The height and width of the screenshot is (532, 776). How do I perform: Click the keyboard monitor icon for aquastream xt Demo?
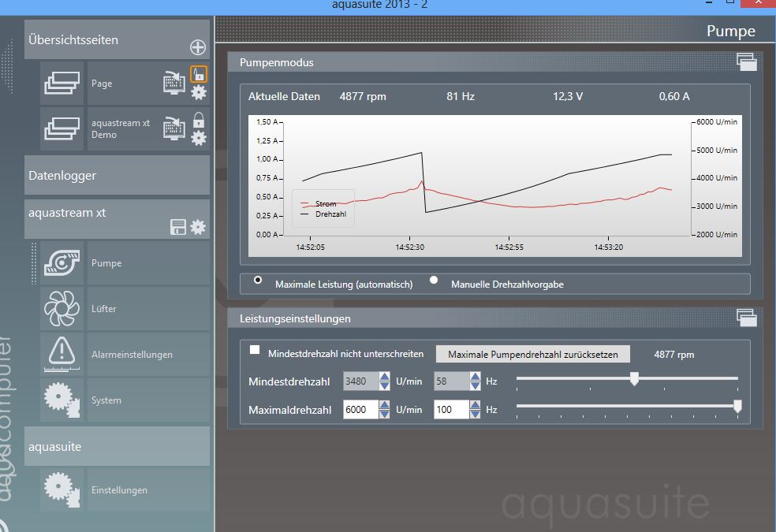click(x=174, y=128)
